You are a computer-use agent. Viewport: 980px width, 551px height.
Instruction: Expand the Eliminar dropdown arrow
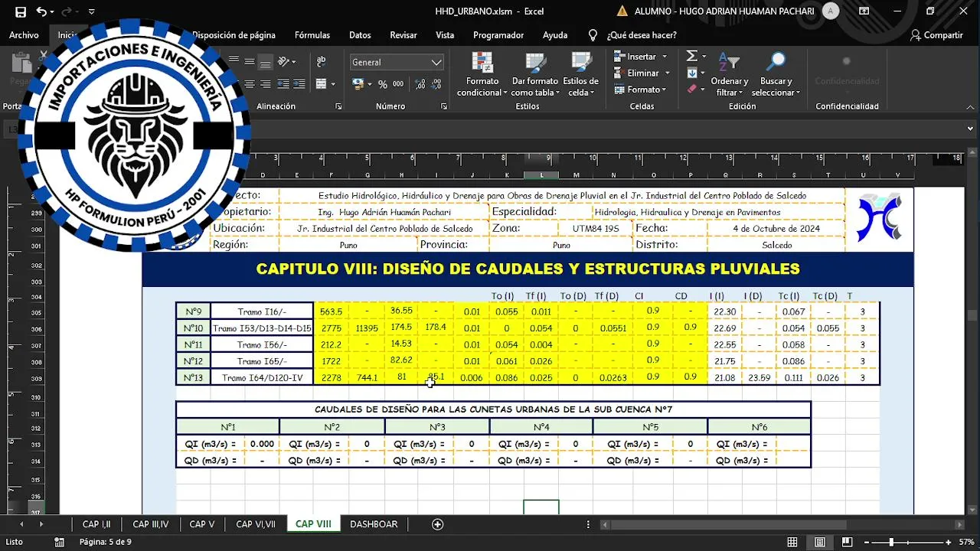coord(668,73)
